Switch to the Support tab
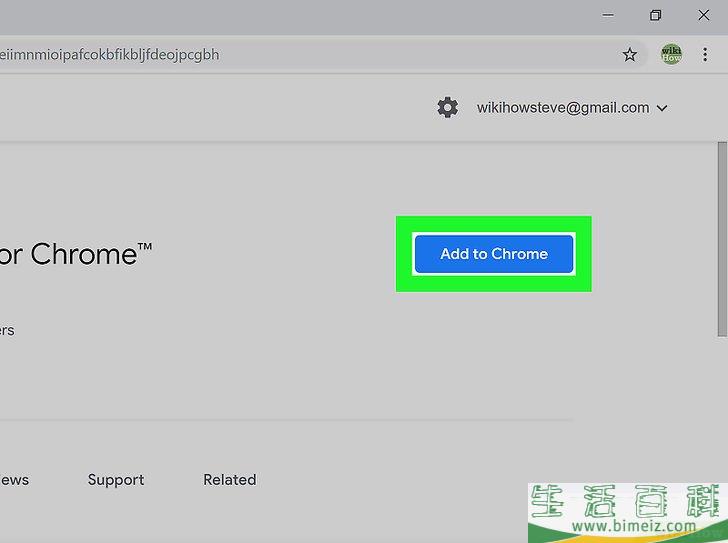 (116, 479)
